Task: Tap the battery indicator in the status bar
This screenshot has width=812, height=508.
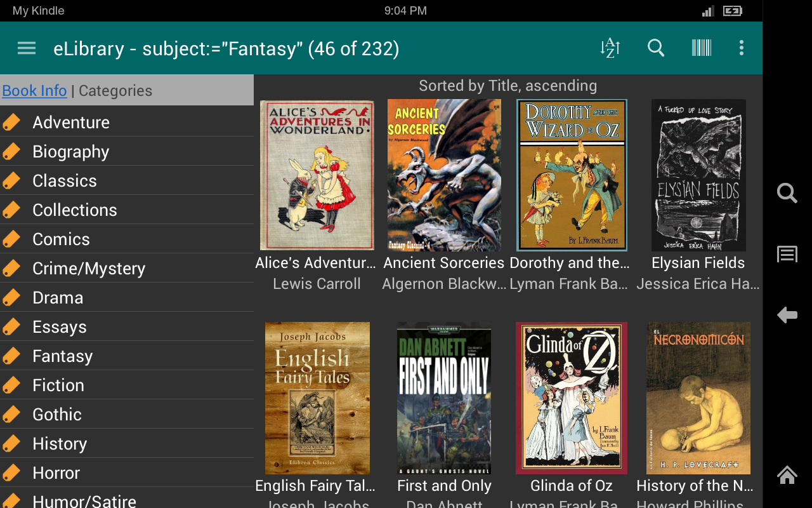Action: tap(732, 10)
